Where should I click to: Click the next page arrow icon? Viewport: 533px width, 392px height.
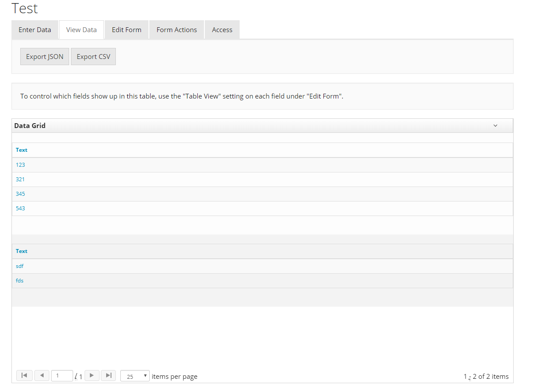pos(92,375)
